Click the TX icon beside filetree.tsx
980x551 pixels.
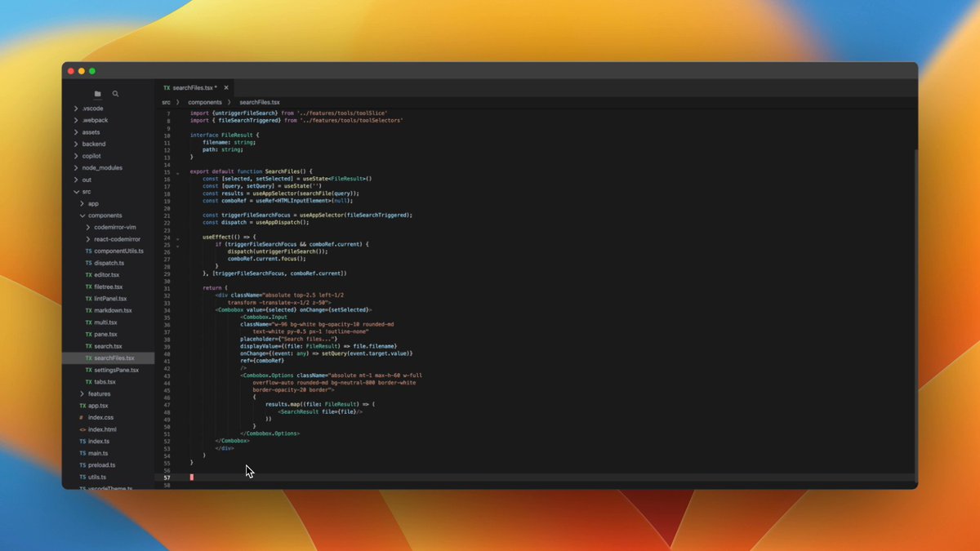[88, 287]
